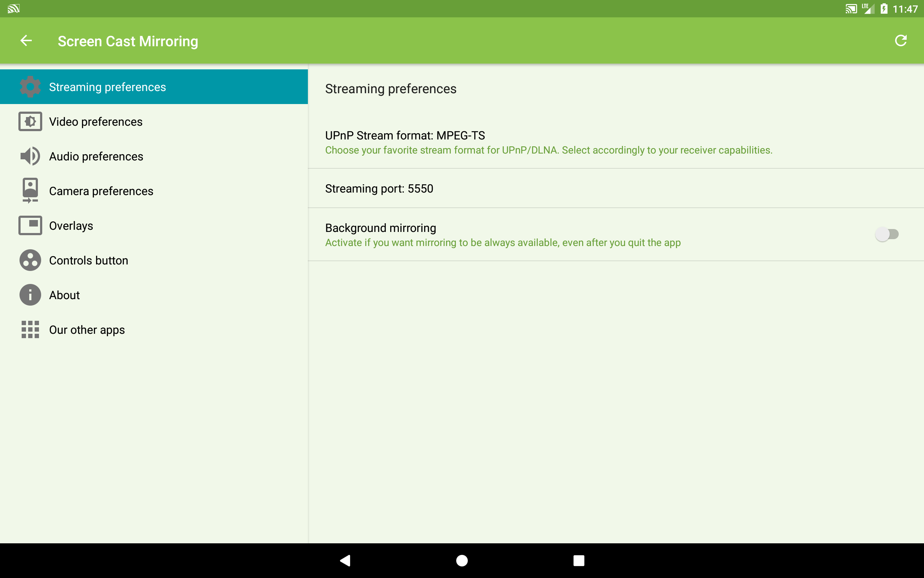
Task: Open the Overlays section
Action: 154,225
